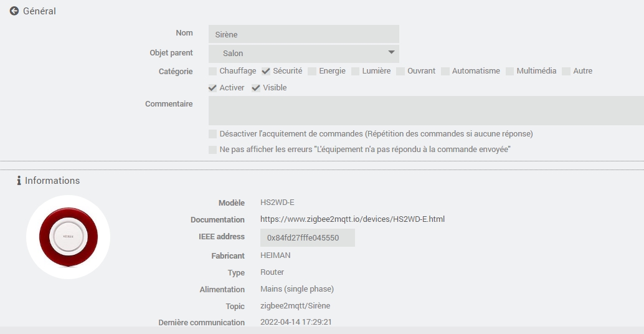Toggle the Activer checkbox
The height and width of the screenshot is (334, 644).
213,88
